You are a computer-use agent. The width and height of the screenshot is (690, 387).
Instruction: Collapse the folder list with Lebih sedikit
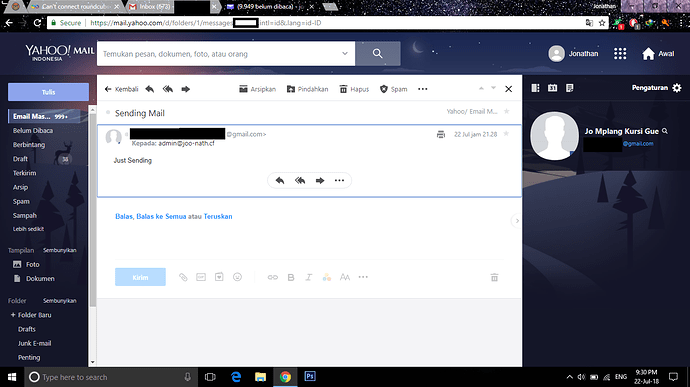click(28, 229)
